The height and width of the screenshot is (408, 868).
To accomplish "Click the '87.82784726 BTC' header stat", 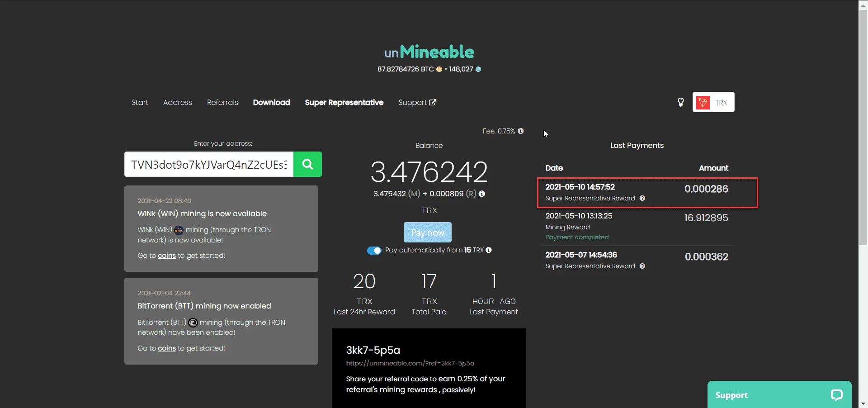I will pyautogui.click(x=406, y=69).
